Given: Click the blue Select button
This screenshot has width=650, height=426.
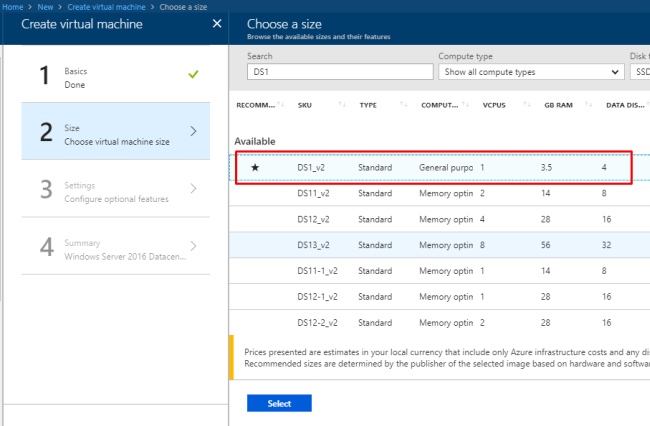Looking at the screenshot, I should point(279,403).
